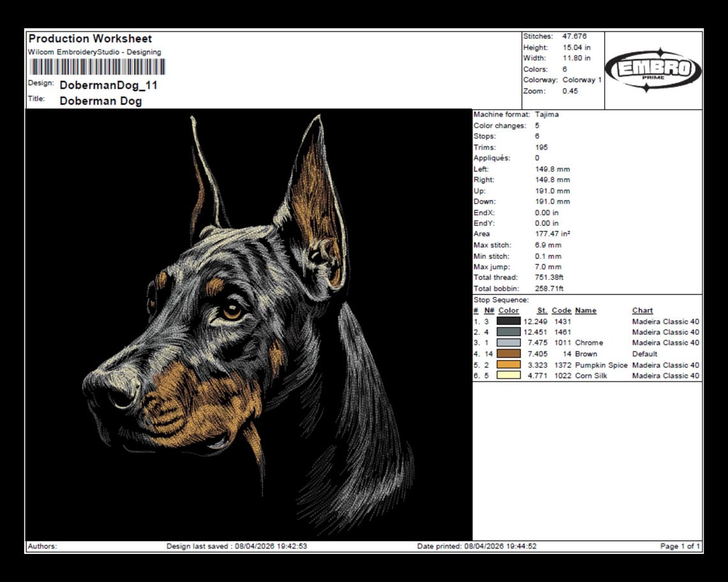Click the Width value 11.80 in
This screenshot has width=728, height=582.
(x=577, y=58)
